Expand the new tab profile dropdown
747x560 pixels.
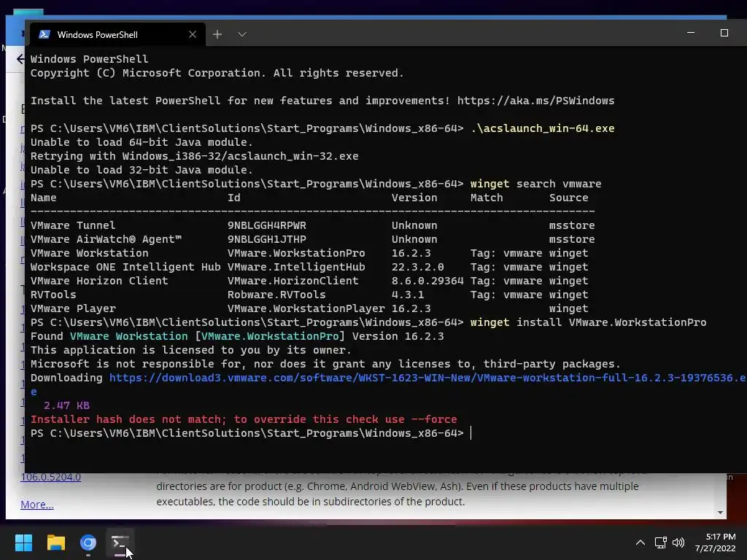242,34
